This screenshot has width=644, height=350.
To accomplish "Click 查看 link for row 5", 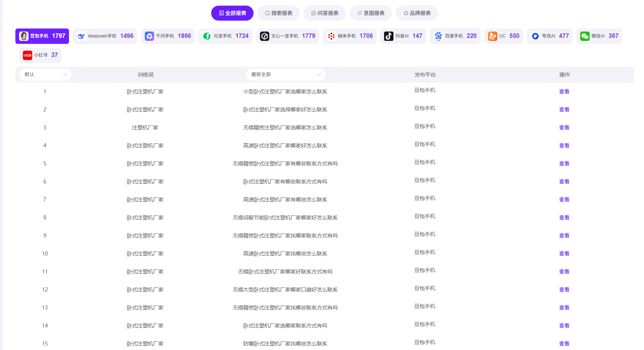I will click(x=564, y=164).
